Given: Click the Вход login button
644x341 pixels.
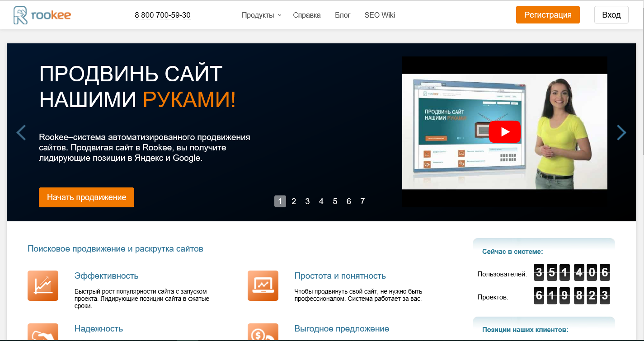Looking at the screenshot, I should (611, 15).
